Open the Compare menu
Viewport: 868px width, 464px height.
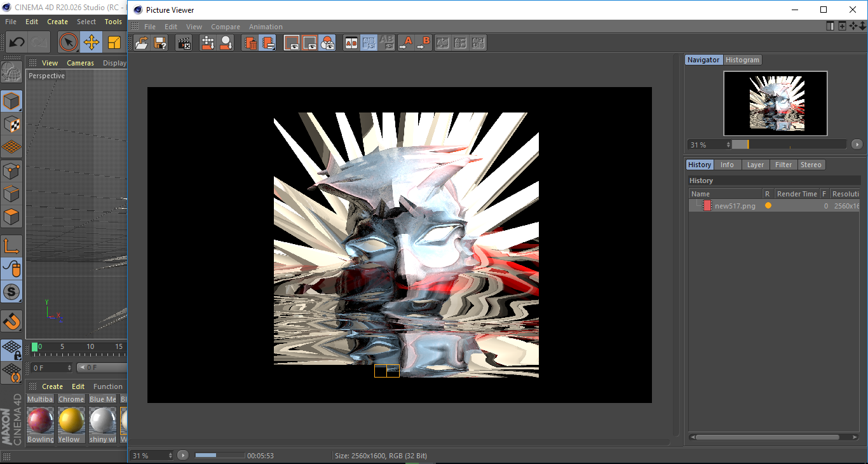pos(226,27)
